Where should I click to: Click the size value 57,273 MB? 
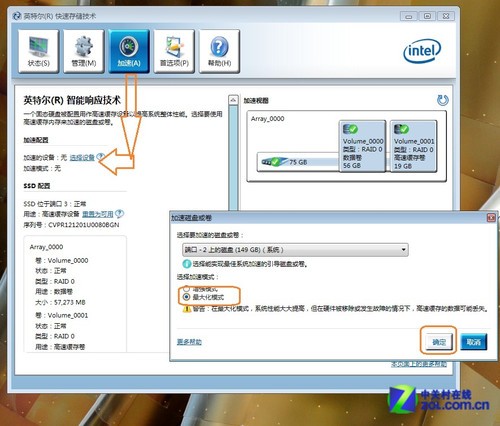click(x=70, y=302)
